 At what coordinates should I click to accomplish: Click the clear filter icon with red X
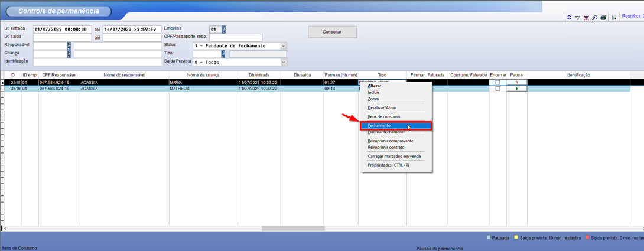coord(586,18)
